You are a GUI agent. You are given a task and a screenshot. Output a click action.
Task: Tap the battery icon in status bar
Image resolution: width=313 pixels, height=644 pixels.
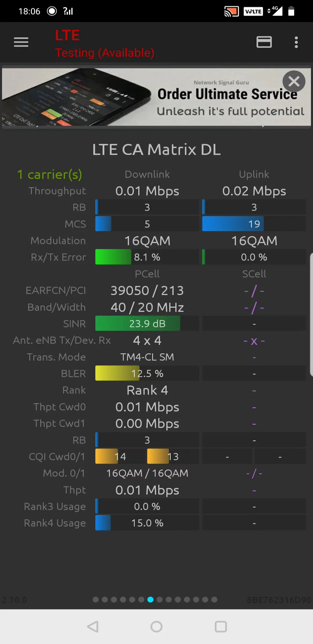point(291,11)
